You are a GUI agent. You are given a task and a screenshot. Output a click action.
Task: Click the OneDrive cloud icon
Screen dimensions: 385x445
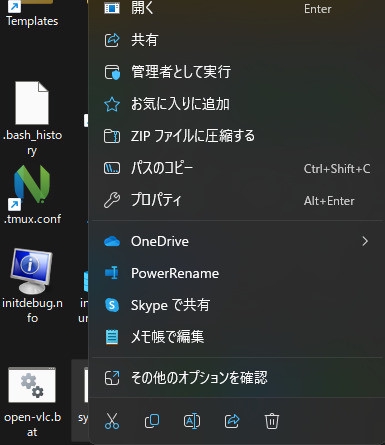(112, 241)
